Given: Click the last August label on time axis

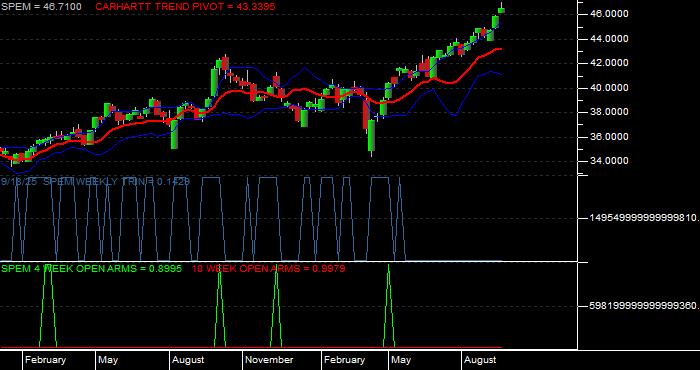Looking at the screenshot, I should click(479, 360).
